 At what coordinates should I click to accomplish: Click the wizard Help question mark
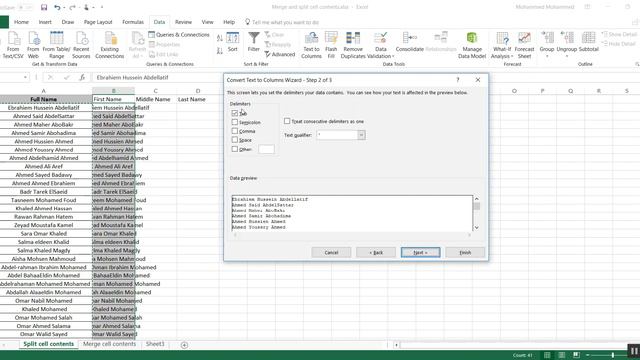[458, 80]
